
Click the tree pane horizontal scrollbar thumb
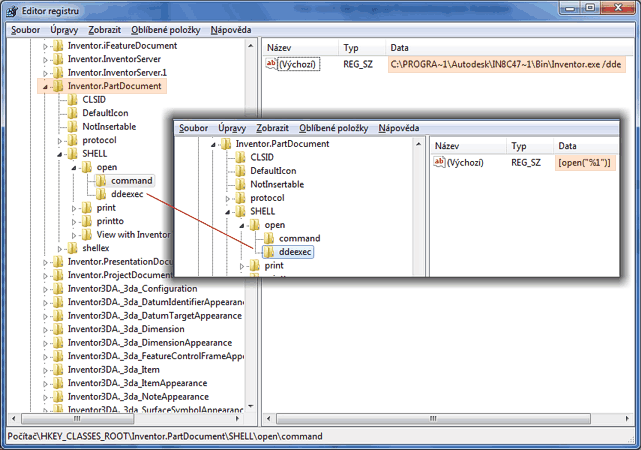point(77,419)
